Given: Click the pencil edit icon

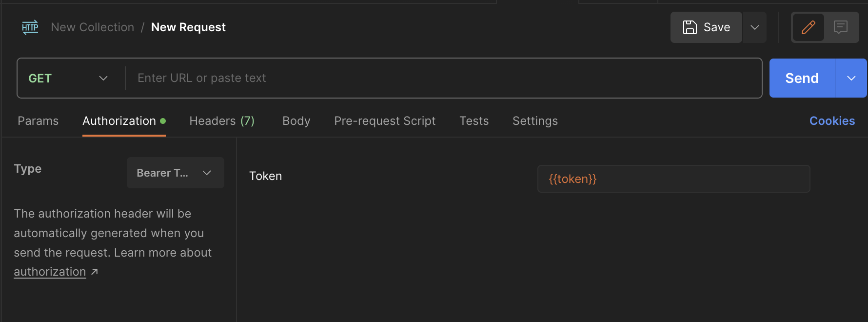Looking at the screenshot, I should click(808, 27).
